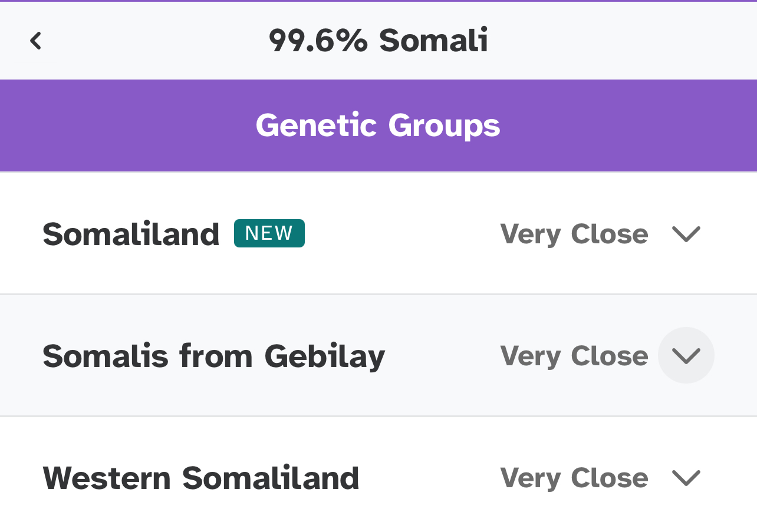The height and width of the screenshot is (532, 757).
Task: Click Very Close status for Western Somaliland
Action: (x=574, y=477)
